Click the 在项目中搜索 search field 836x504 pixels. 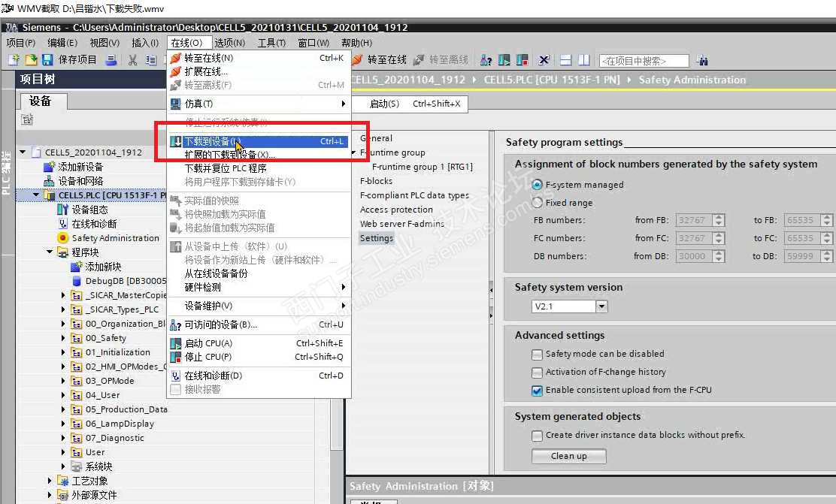[x=644, y=61]
